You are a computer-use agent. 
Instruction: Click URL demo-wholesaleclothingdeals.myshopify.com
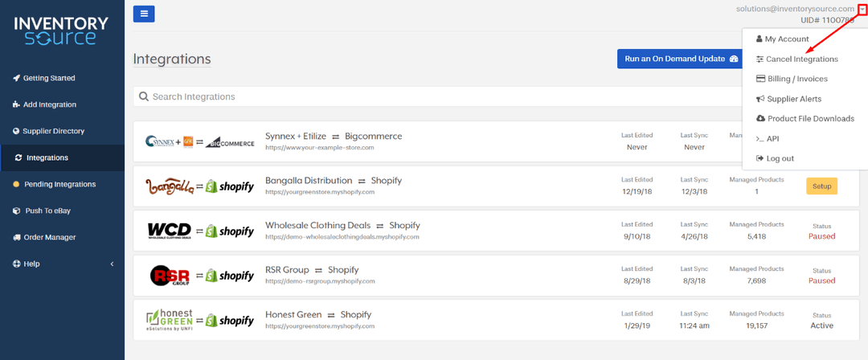coord(342,237)
